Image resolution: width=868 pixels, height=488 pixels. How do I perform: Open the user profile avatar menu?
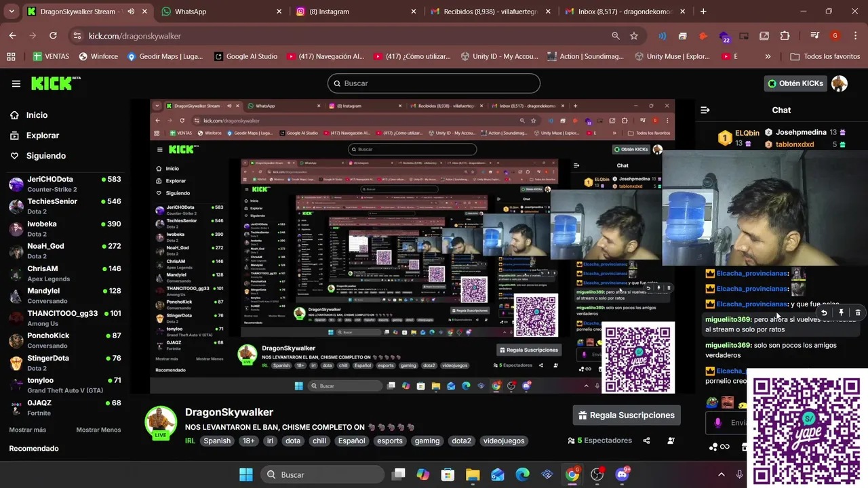pyautogui.click(x=840, y=83)
